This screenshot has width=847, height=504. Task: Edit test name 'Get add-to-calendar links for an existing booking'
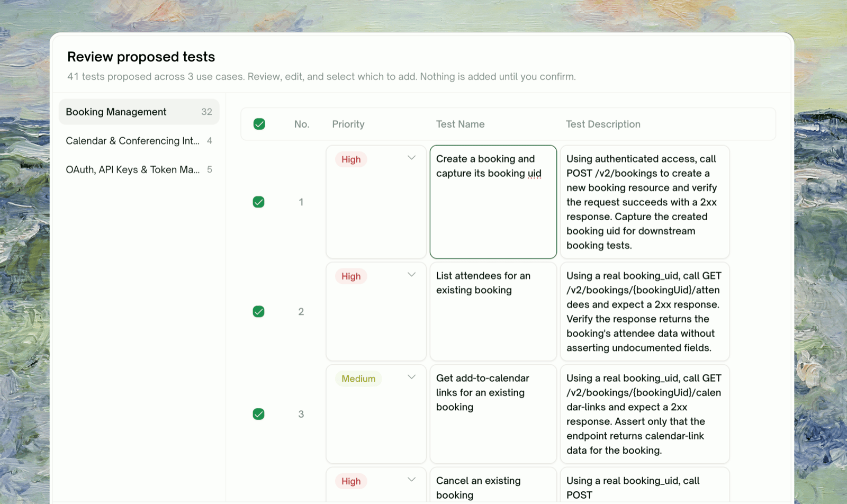click(x=493, y=414)
